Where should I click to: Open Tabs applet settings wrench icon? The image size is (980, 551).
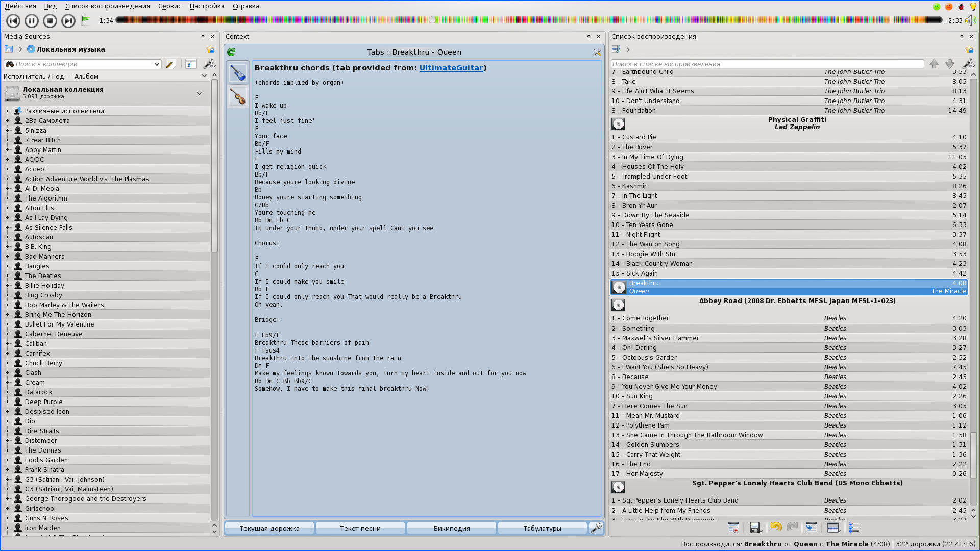[597, 52]
